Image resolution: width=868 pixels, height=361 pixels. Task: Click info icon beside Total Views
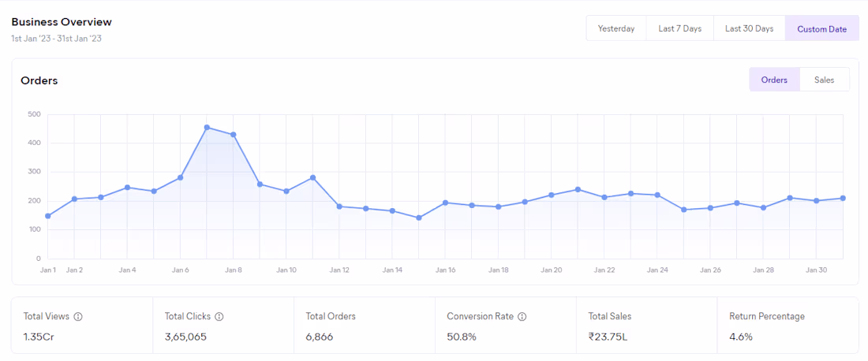click(x=78, y=317)
